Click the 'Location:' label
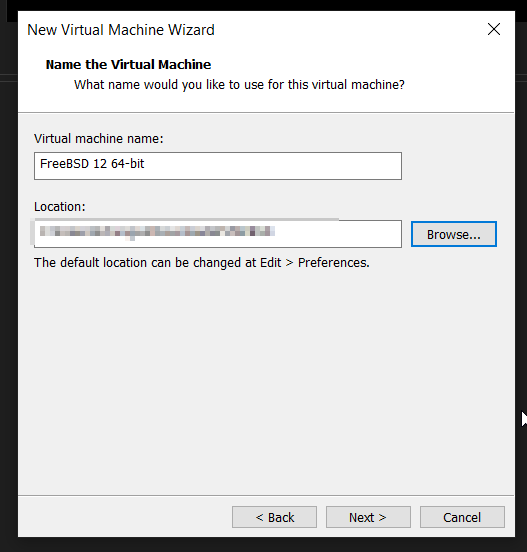The width and height of the screenshot is (527, 552). 60,207
